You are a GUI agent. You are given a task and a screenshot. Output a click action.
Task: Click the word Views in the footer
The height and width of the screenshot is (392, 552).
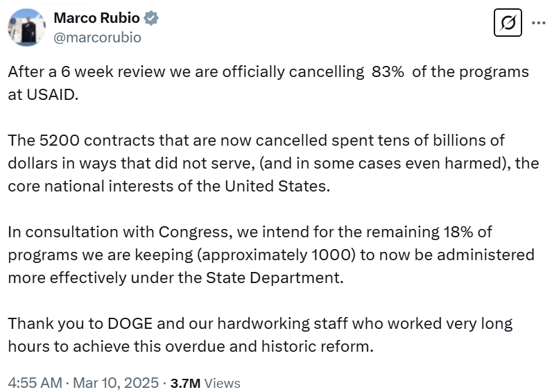223,382
